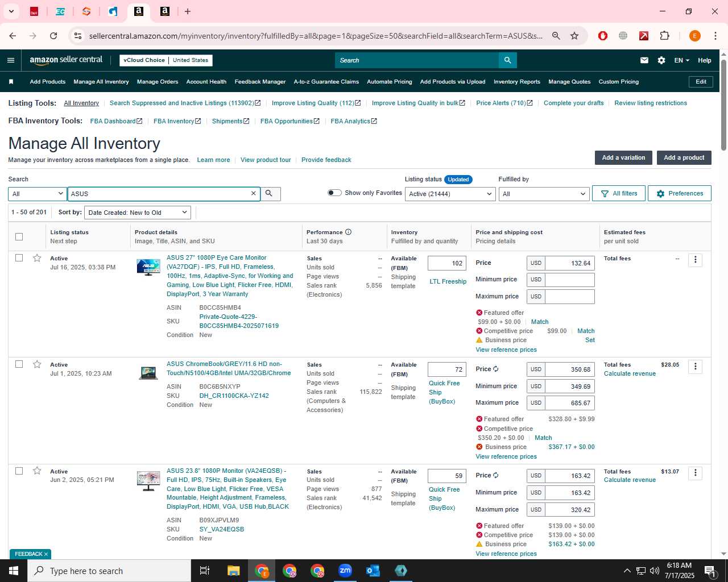Click the vertical page scrollbar
Screen dimensions: 728x582
point(723,105)
